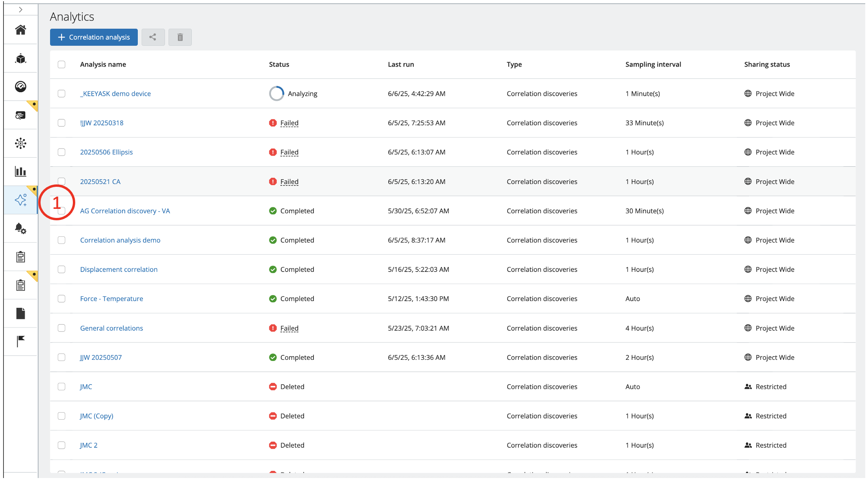Open Force - Temperature analysis
This screenshot has width=868, height=480.
click(111, 299)
